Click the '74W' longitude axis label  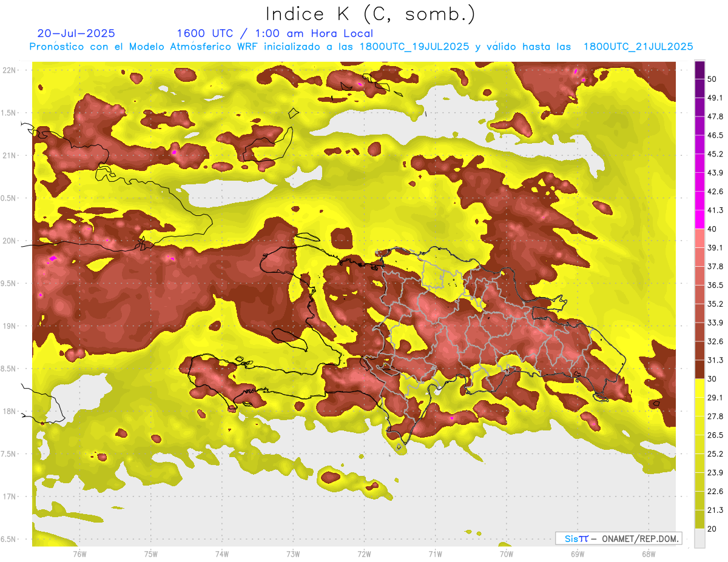click(x=221, y=554)
